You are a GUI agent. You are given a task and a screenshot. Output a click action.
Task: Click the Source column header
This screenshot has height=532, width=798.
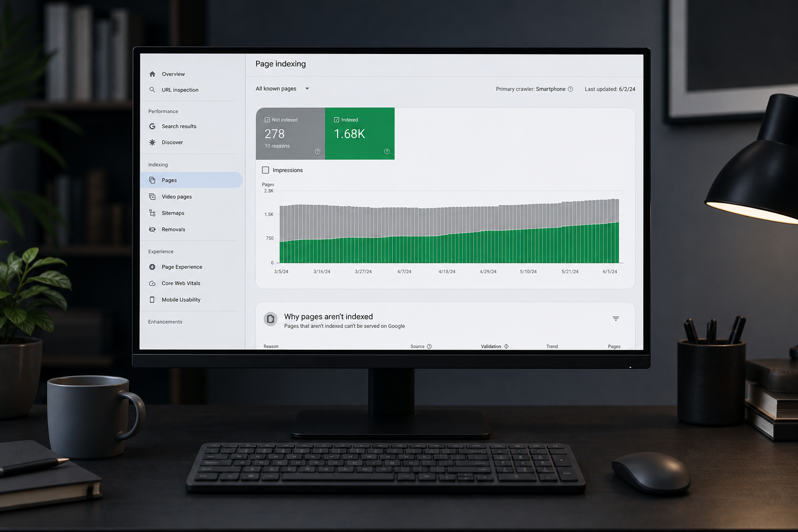click(417, 347)
